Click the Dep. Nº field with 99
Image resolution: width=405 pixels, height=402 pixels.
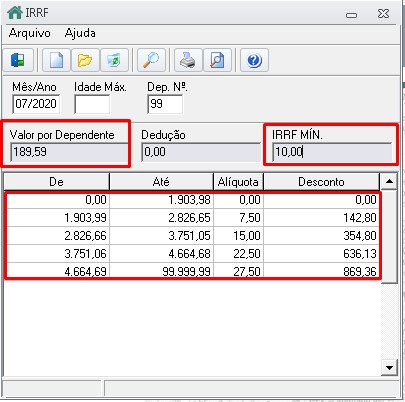click(x=165, y=104)
